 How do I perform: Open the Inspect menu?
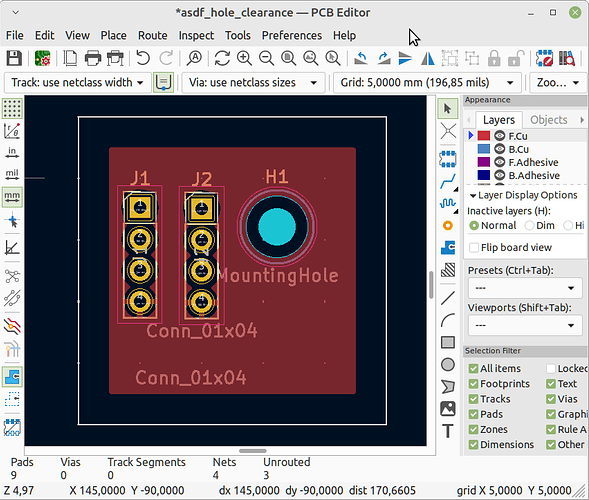[x=196, y=35]
